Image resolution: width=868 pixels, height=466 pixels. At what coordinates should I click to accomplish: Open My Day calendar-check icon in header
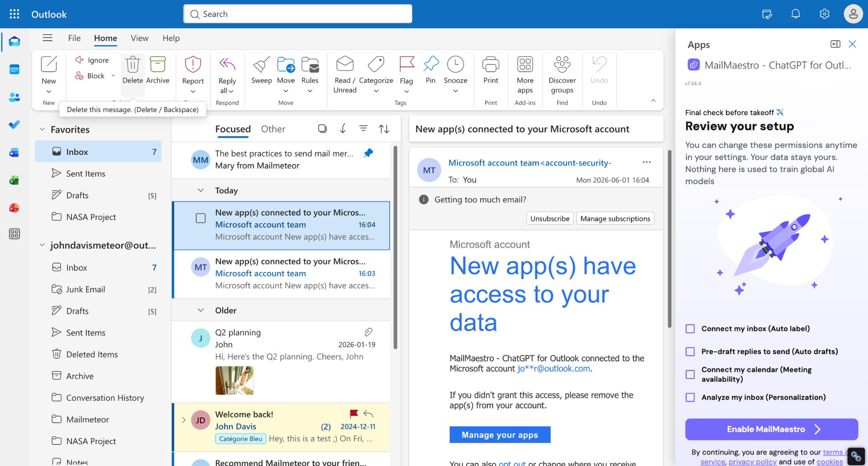point(767,14)
